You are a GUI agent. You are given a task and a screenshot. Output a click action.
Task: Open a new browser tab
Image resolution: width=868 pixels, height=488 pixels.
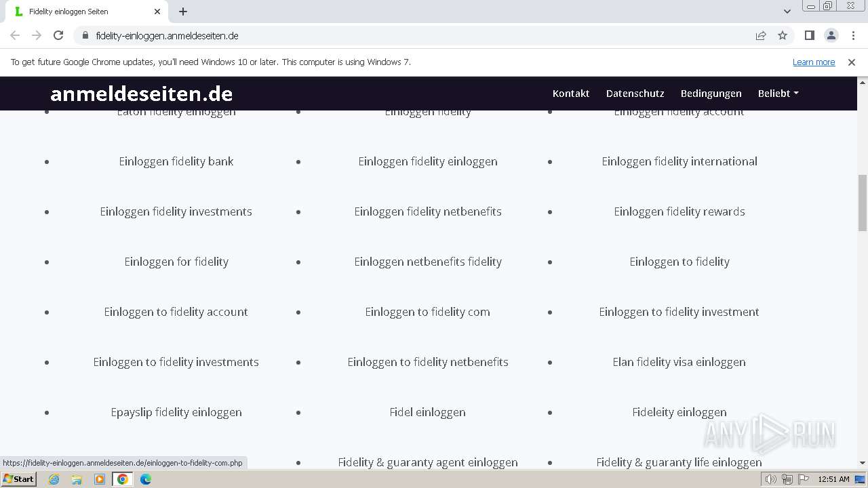[x=183, y=12]
